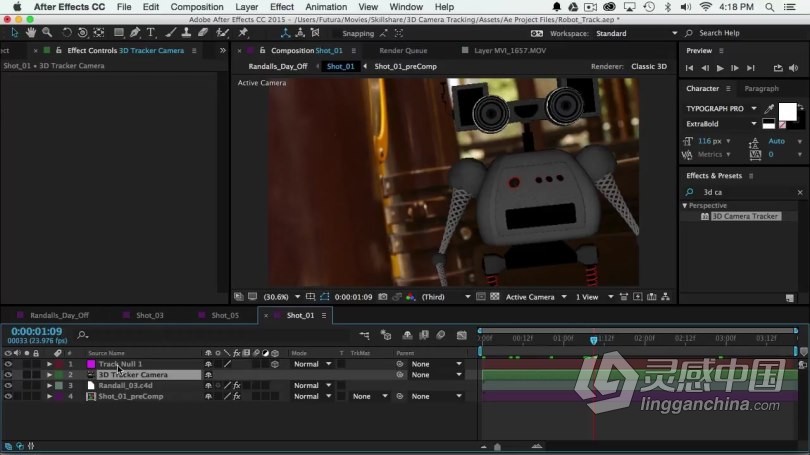Open composition mini-flowchart in timeline
This screenshot has width=810, height=455.
(364, 335)
